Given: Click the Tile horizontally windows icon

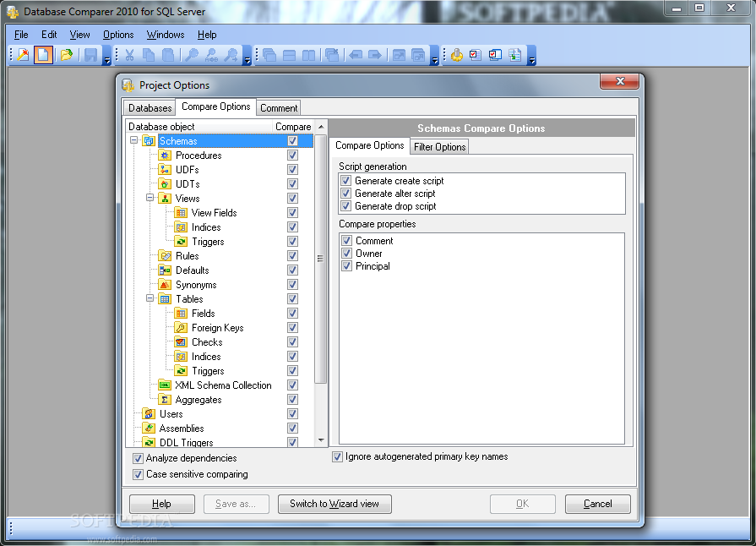Looking at the screenshot, I should click(289, 55).
